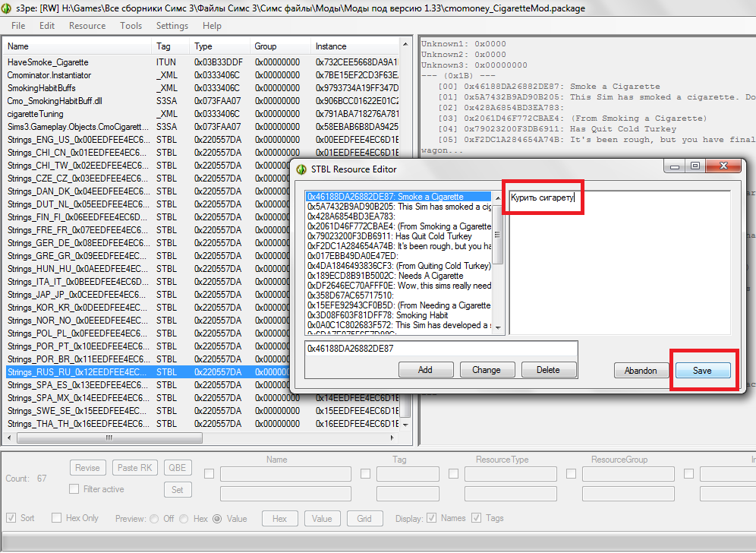Image resolution: width=756 pixels, height=553 pixels.
Task: Select the Preview Hex radio button
Action: pyautogui.click(x=185, y=519)
